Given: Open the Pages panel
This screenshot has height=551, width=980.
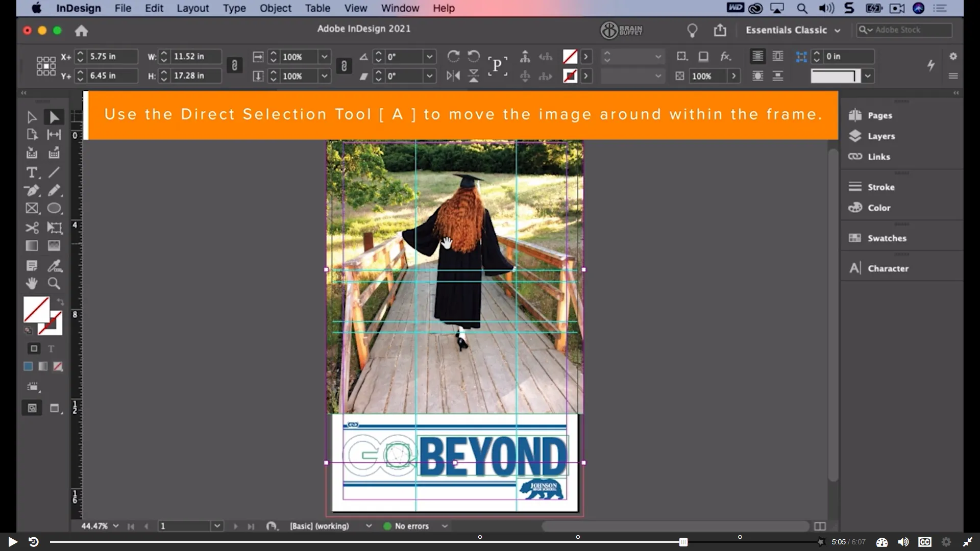Looking at the screenshot, I should point(879,115).
